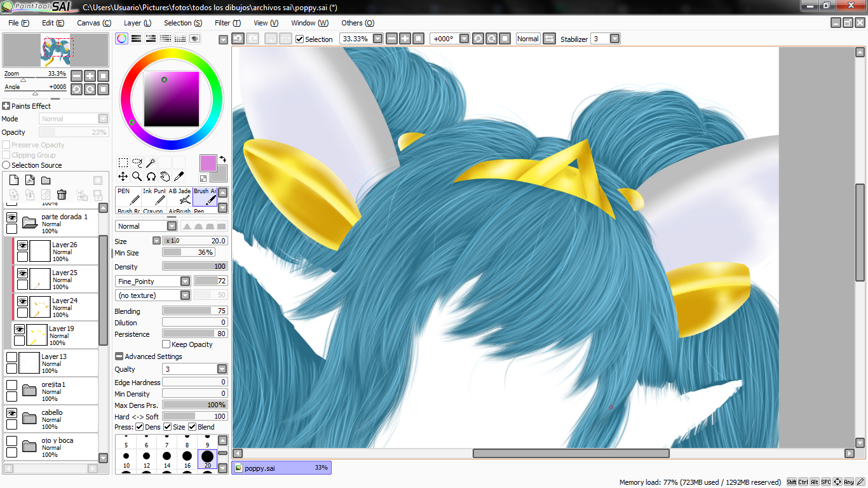Click Undo in the top toolbar
The image size is (868, 488).
tap(238, 39)
